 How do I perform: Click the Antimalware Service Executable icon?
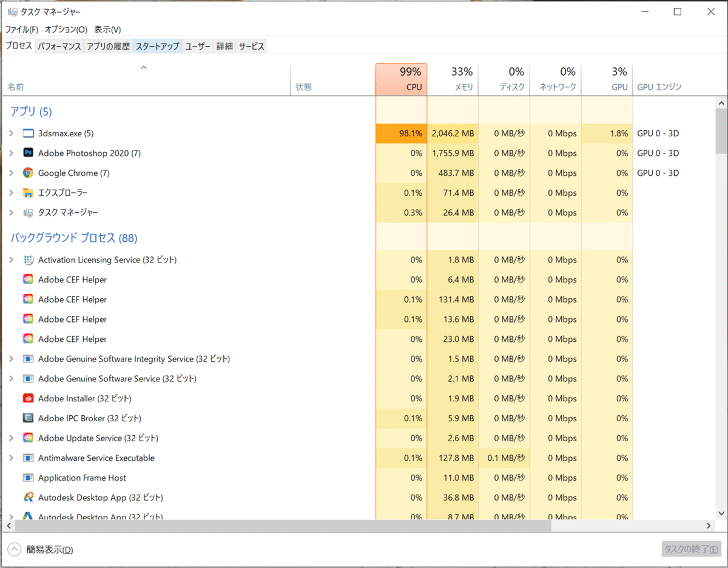(28, 458)
